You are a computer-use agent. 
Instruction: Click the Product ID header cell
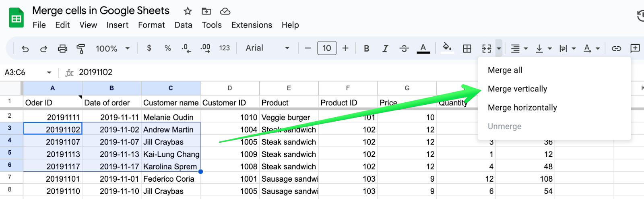(x=348, y=103)
